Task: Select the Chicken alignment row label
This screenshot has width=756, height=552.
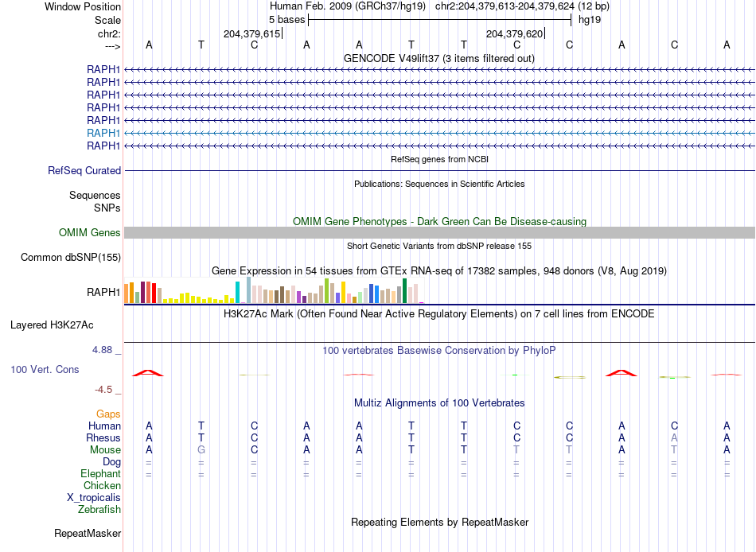Action: [x=102, y=485]
